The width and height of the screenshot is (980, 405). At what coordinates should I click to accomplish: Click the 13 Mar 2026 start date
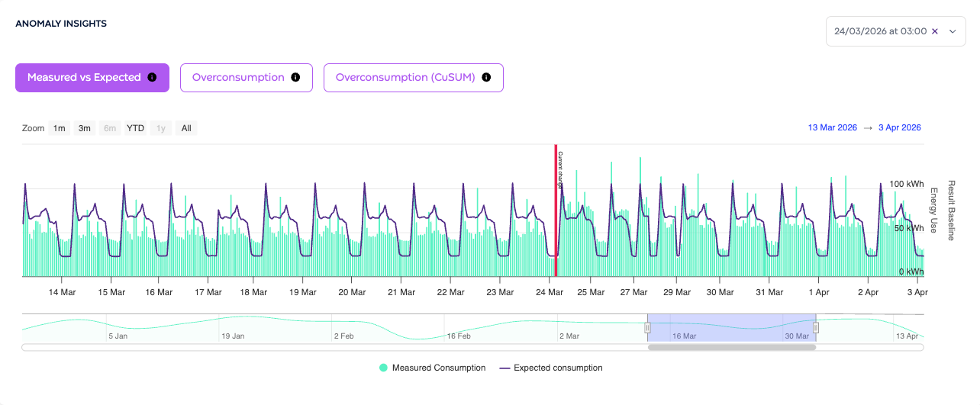point(832,127)
